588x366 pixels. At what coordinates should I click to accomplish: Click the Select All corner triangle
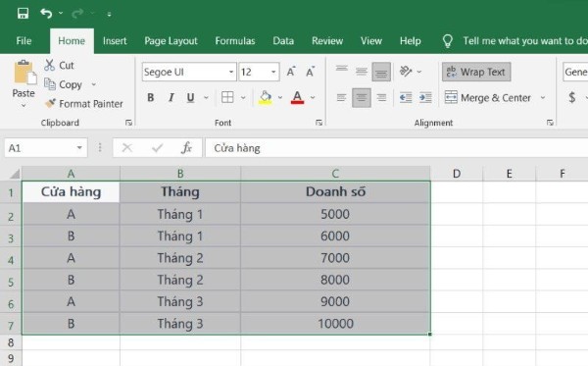click(15, 174)
